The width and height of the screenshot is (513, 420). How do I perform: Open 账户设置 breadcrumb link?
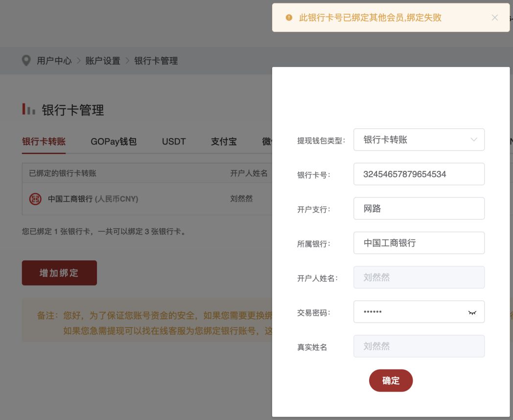coord(103,61)
